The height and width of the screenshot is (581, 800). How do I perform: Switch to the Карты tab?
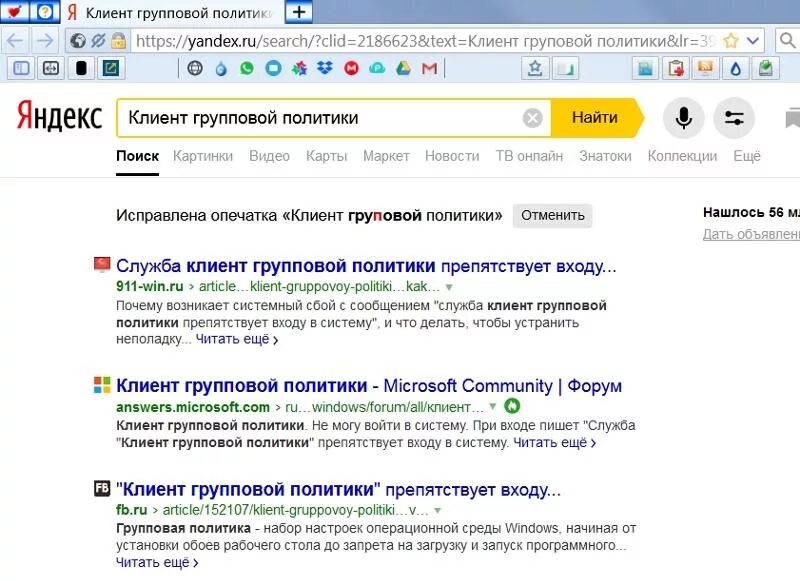[326, 156]
